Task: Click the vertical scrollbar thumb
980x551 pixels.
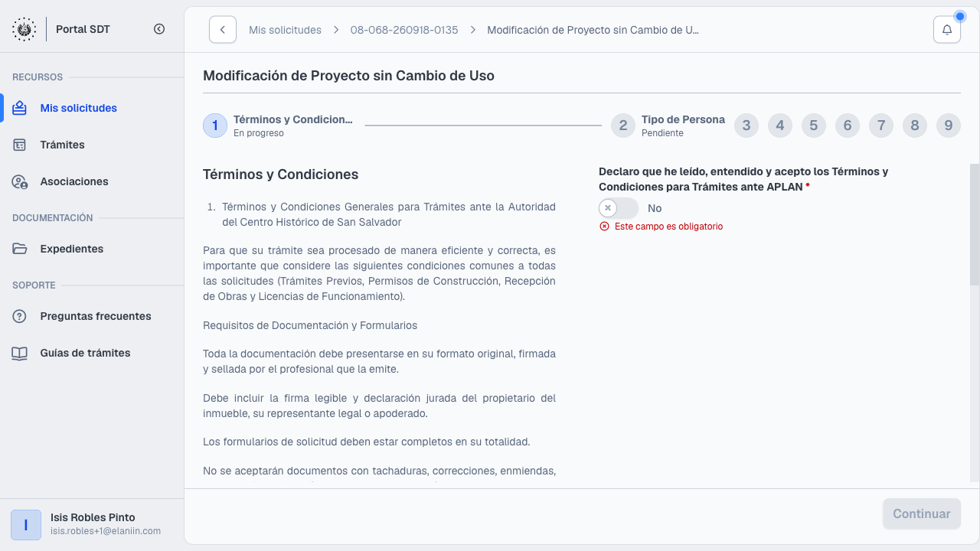Action: click(975, 224)
